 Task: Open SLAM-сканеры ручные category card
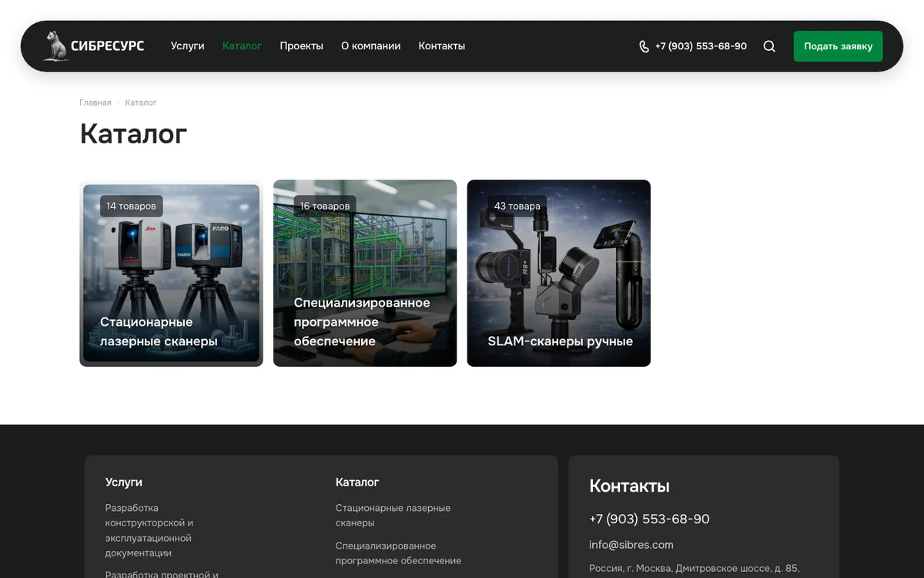pyautogui.click(x=559, y=274)
